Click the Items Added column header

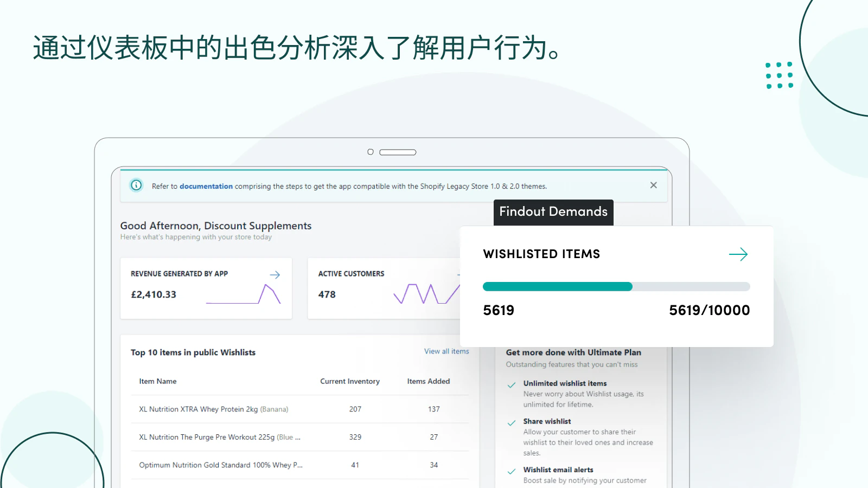point(429,381)
